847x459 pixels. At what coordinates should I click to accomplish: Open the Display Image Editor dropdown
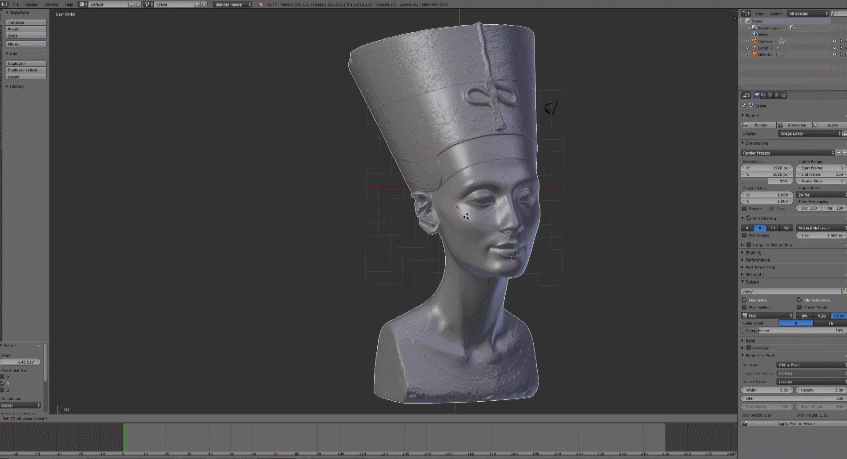(810, 133)
